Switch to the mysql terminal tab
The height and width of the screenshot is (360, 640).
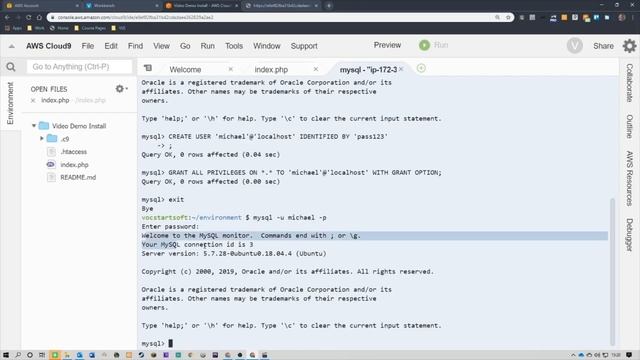click(368, 69)
